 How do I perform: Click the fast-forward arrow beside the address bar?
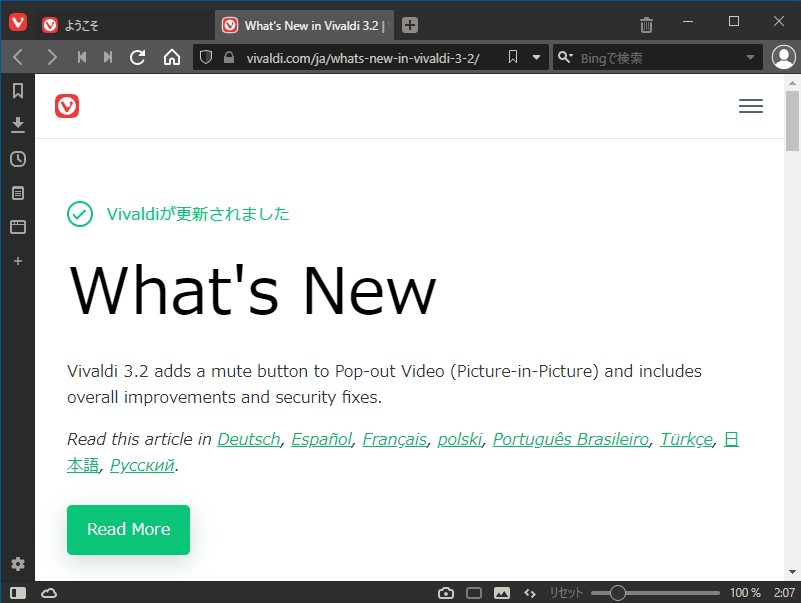coord(110,57)
